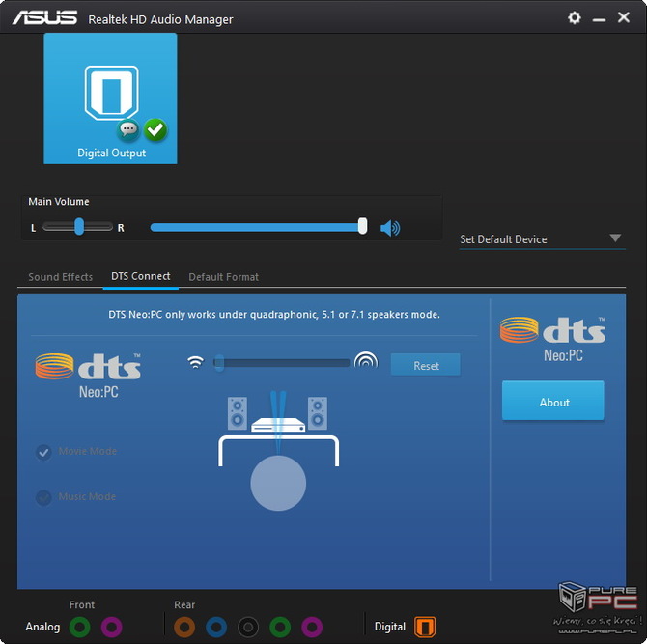
Task: Click the DTS Neo:PC logo above Movie Mode
Action: click(88, 376)
